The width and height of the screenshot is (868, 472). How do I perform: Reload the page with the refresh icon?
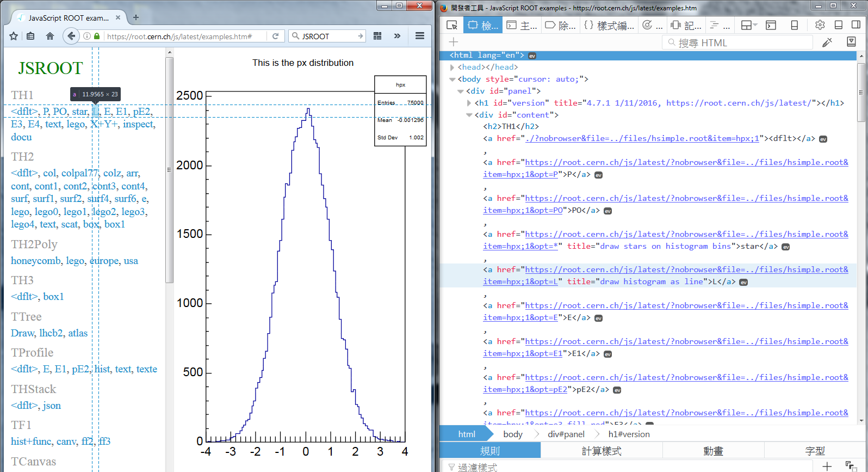(276, 36)
